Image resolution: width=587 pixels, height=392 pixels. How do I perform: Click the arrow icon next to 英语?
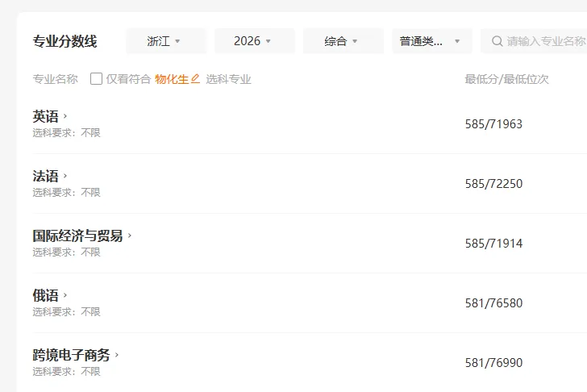65,116
